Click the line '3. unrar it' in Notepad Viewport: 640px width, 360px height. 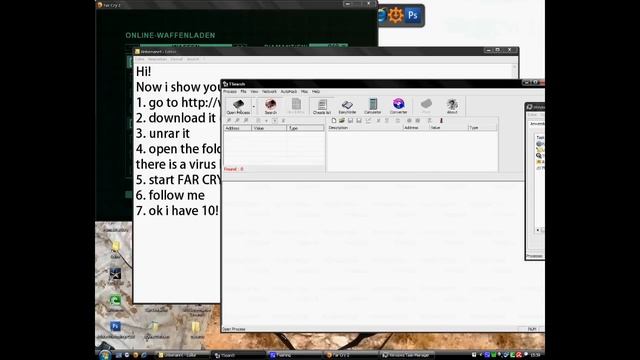coord(163,133)
